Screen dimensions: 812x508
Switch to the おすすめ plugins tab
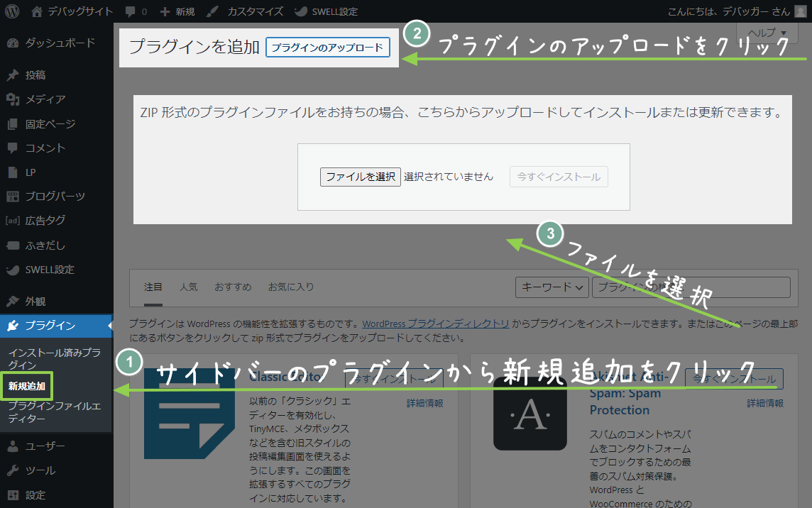232,287
